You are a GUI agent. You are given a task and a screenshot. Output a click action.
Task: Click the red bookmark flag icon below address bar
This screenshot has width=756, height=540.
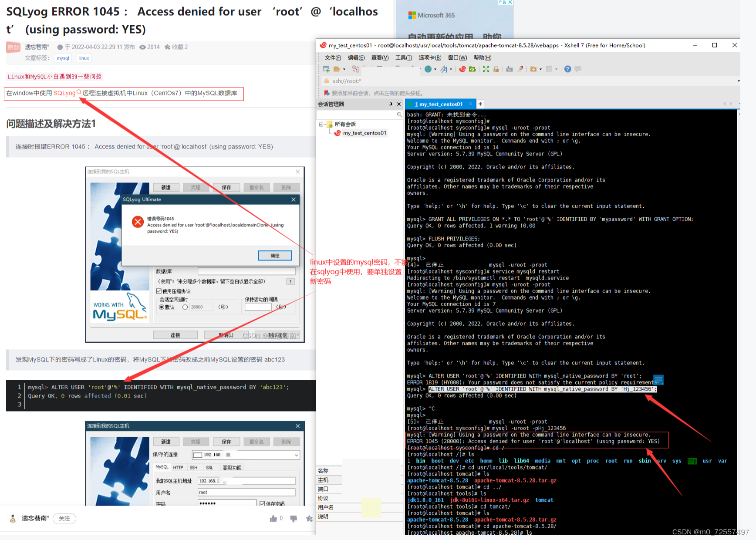[x=327, y=93]
